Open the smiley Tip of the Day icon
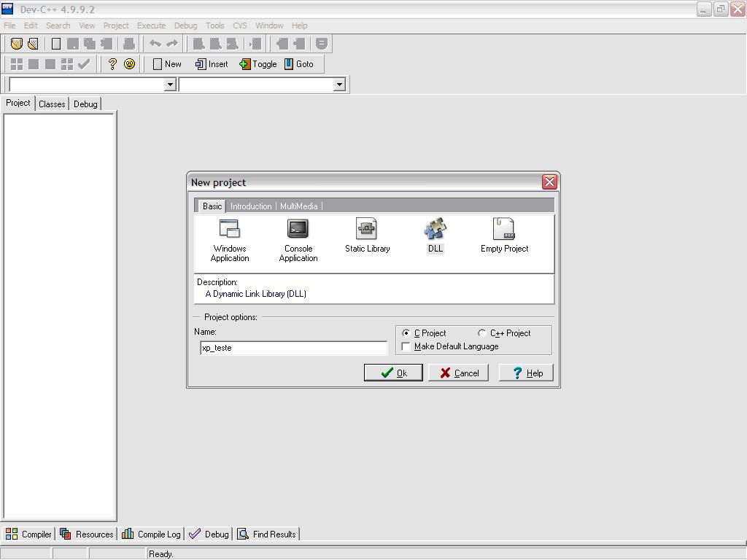 point(129,64)
